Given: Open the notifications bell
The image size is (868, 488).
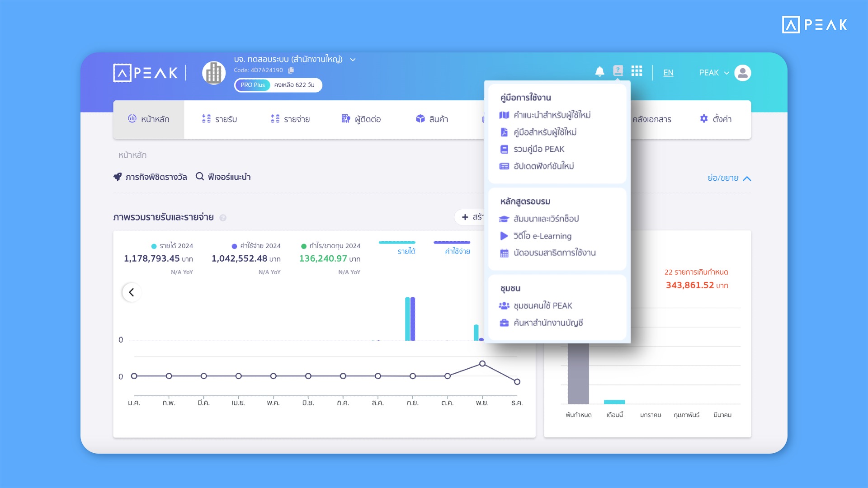Looking at the screenshot, I should coord(599,71).
